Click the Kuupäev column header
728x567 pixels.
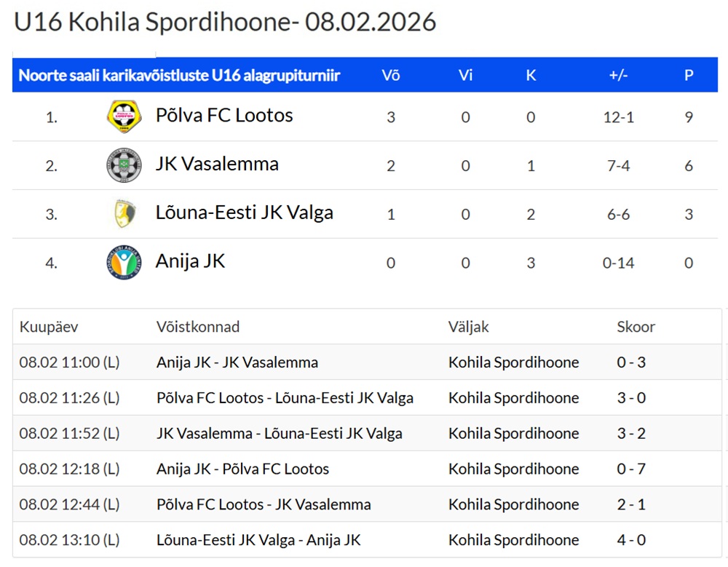[x=49, y=328]
